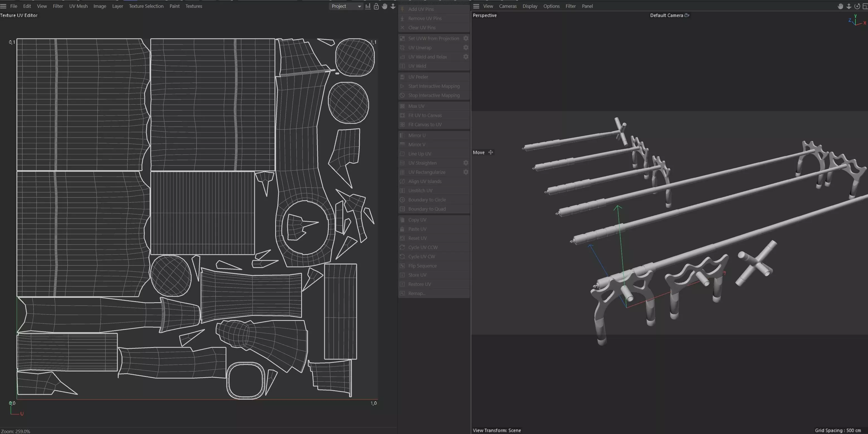Viewport: 868px width, 434px height.
Task: Click the pan hand icon in UV editor
Action: (385, 6)
